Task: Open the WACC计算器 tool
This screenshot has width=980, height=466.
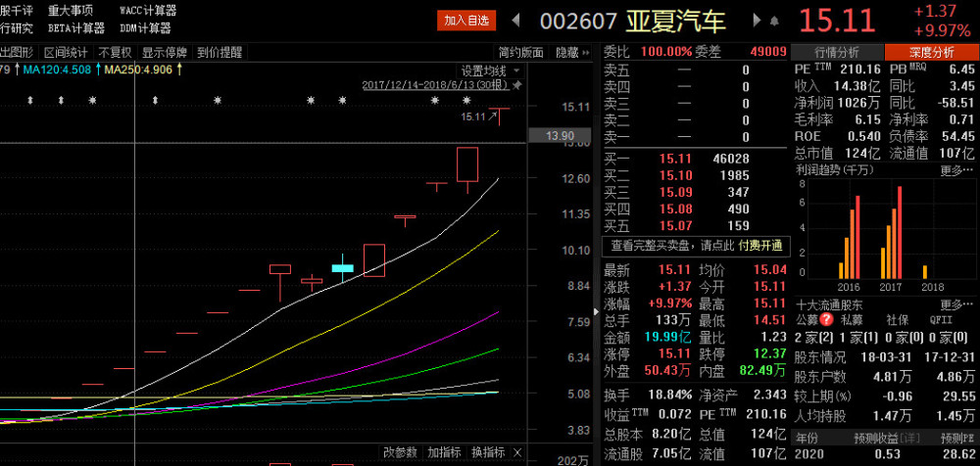Action: (x=148, y=11)
